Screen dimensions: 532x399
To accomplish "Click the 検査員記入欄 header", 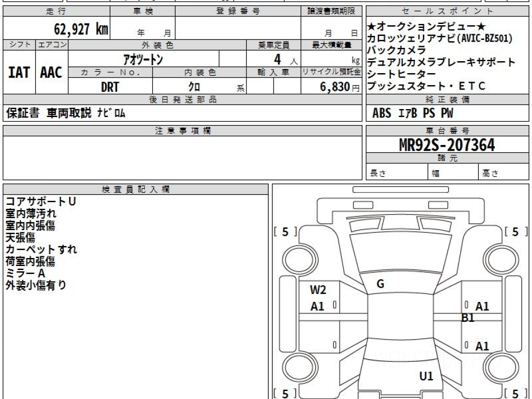I will (136, 189).
